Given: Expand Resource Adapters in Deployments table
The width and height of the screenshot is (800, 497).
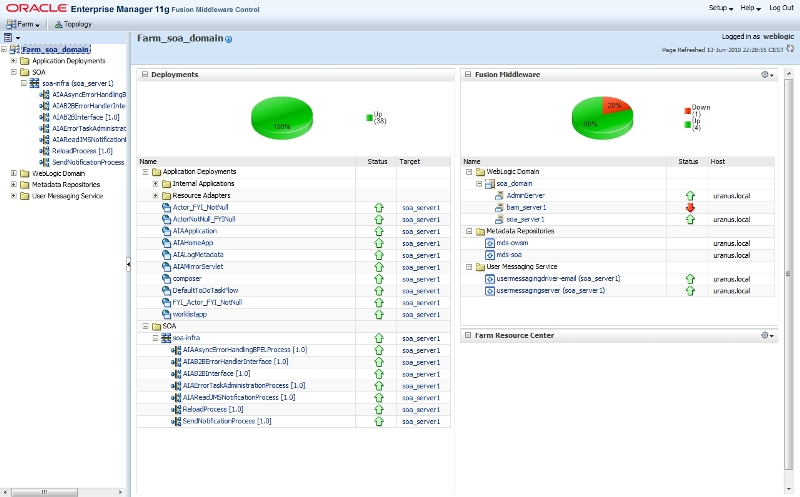Looking at the screenshot, I should click(x=156, y=195).
